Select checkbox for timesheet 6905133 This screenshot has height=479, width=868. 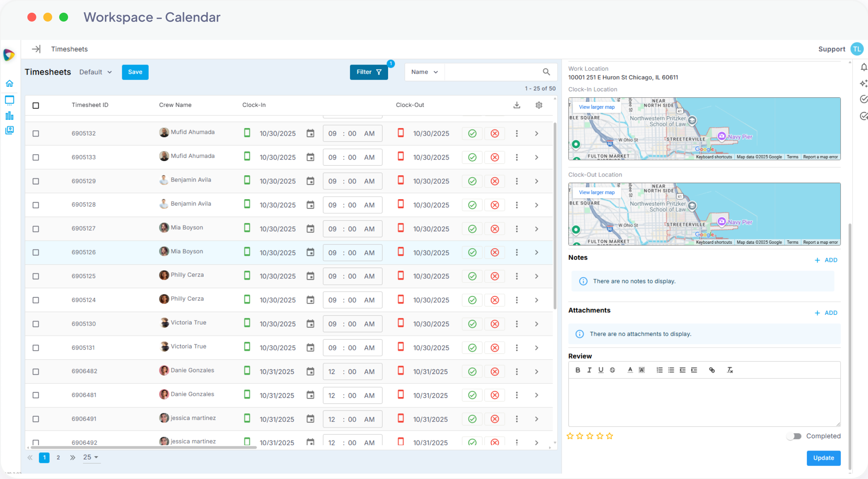(36, 157)
